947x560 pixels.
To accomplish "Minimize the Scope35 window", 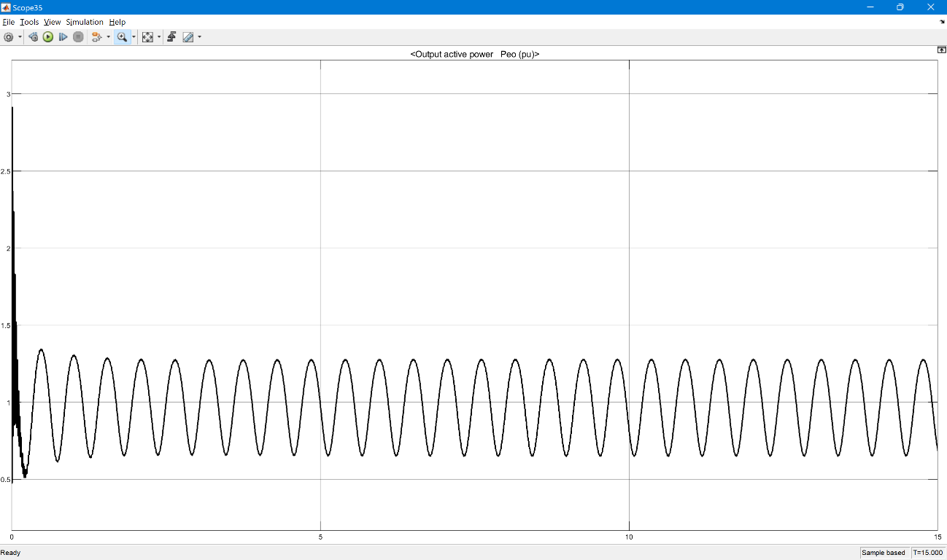I will click(870, 7).
